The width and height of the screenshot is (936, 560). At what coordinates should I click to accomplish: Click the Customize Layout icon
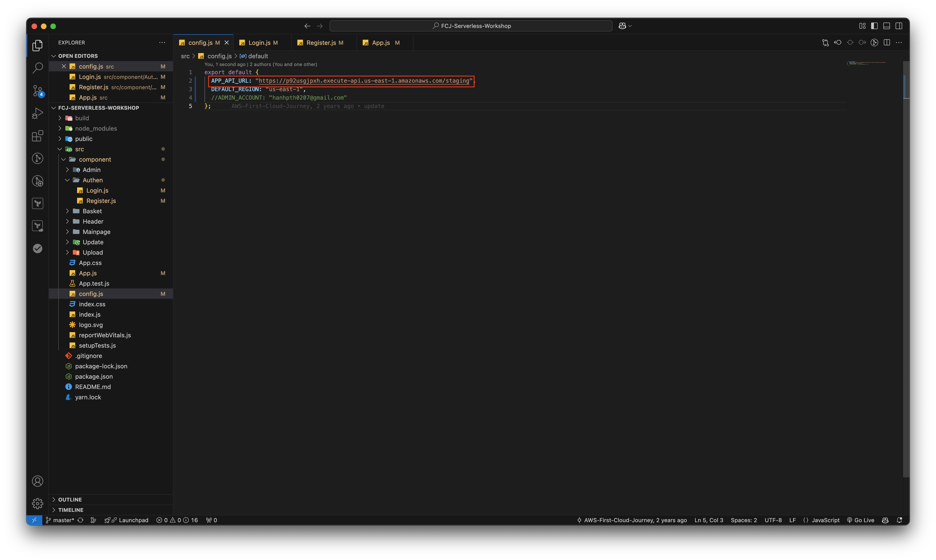[x=862, y=26]
